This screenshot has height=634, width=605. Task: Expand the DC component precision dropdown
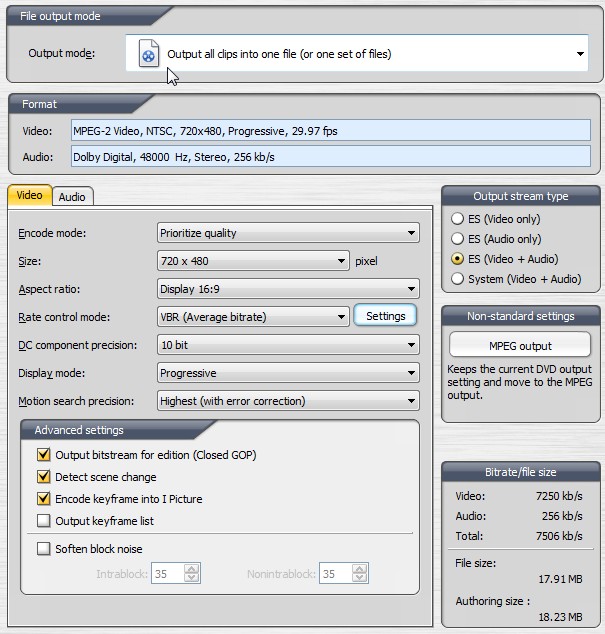pyautogui.click(x=288, y=345)
